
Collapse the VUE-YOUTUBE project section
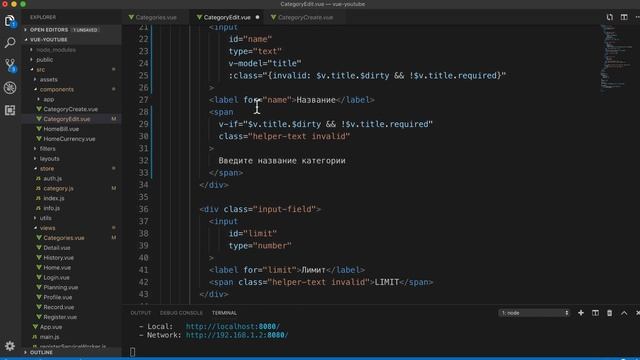pos(71,40)
